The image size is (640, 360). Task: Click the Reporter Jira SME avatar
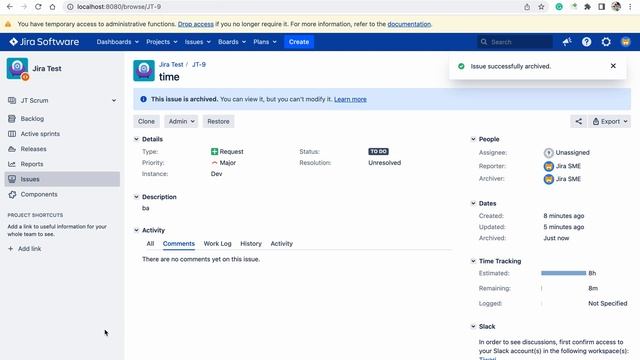click(x=549, y=166)
